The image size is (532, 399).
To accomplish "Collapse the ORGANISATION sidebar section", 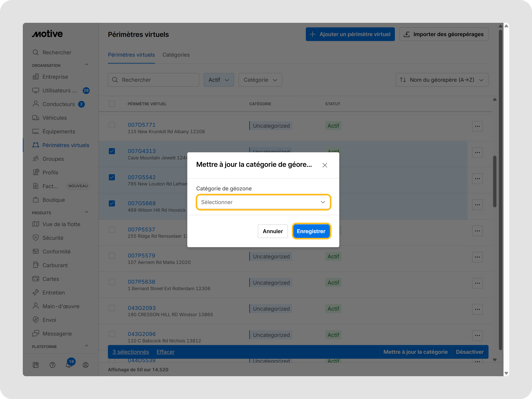I will [87, 65].
